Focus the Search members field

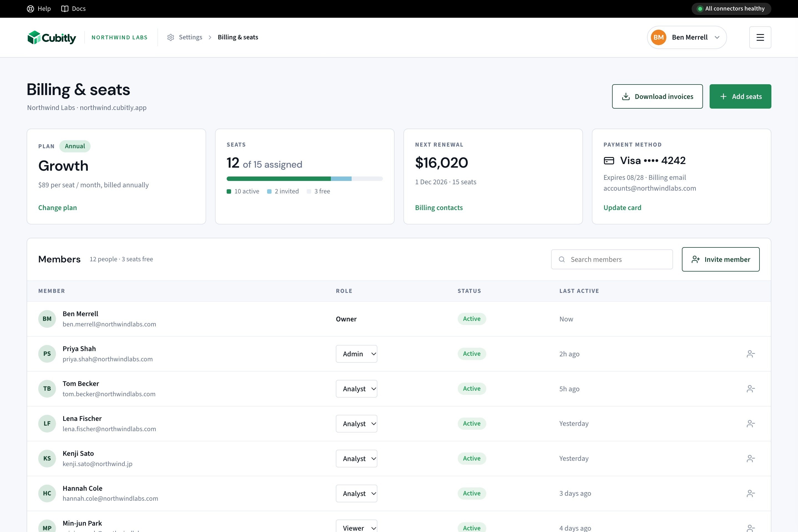(612, 259)
